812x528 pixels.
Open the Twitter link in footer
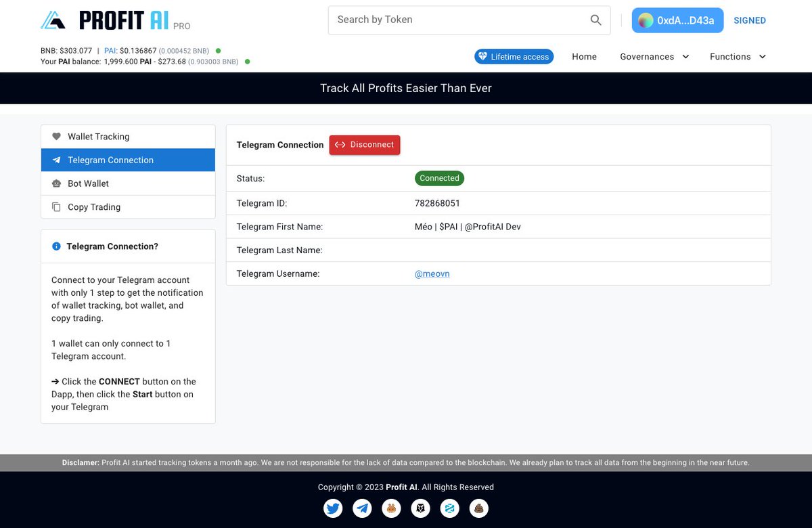[x=333, y=508]
